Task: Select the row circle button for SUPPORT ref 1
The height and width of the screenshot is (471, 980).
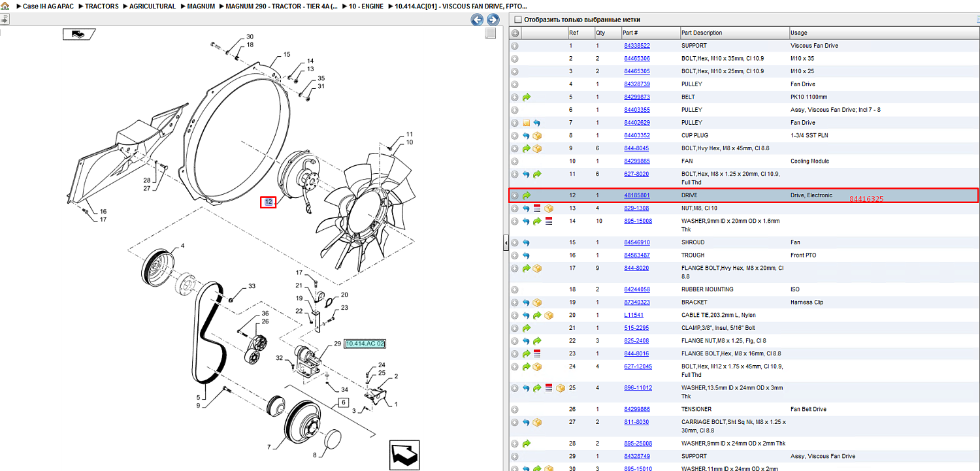Action: [x=515, y=46]
